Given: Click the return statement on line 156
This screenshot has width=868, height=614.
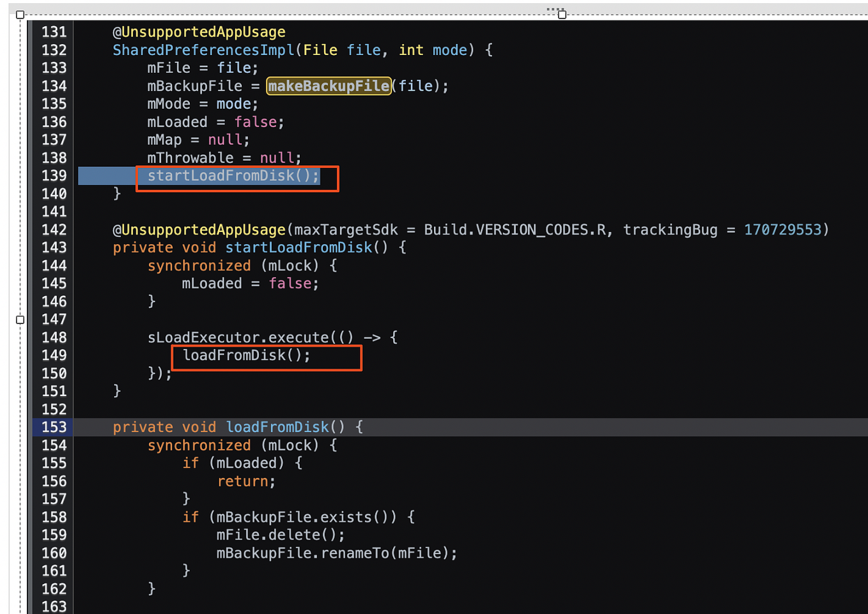Looking at the screenshot, I should [244, 481].
